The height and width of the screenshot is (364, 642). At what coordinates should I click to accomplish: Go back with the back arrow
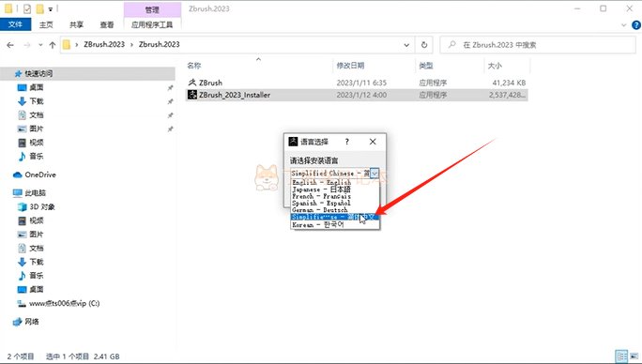[10, 45]
